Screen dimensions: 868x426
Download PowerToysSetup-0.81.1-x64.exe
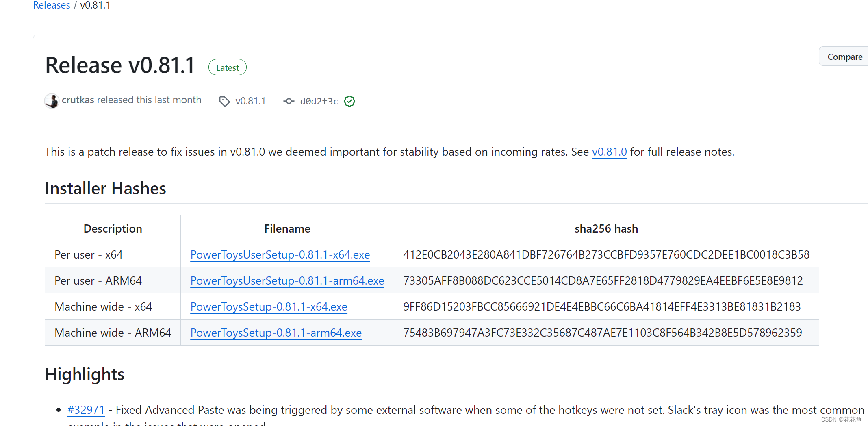pyautogui.click(x=269, y=307)
